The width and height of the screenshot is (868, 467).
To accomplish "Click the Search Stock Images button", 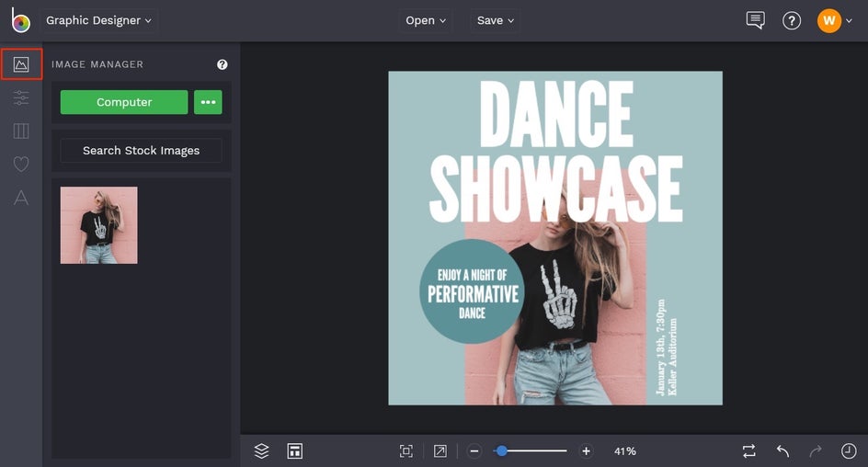I will click(x=141, y=150).
